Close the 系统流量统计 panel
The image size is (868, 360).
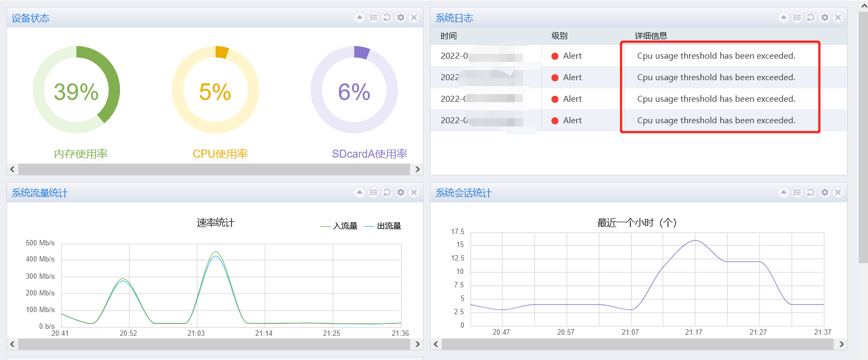point(414,192)
